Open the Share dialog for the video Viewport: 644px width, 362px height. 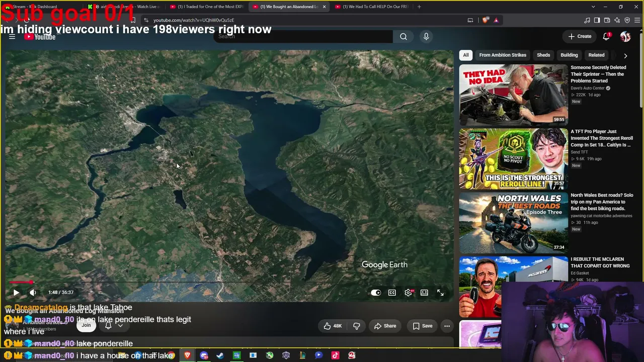coord(385,326)
